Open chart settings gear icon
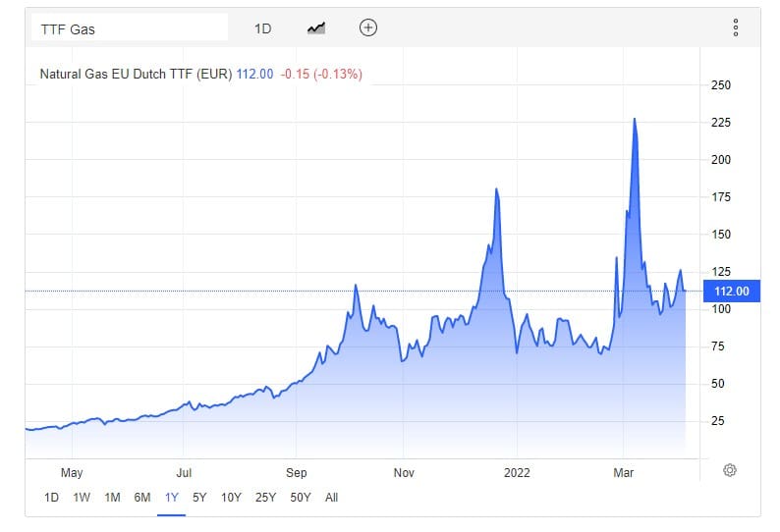The width and height of the screenshot is (780, 532). [x=730, y=470]
